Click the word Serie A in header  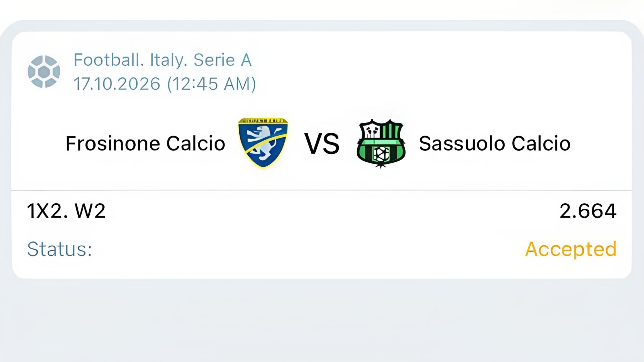(223, 60)
